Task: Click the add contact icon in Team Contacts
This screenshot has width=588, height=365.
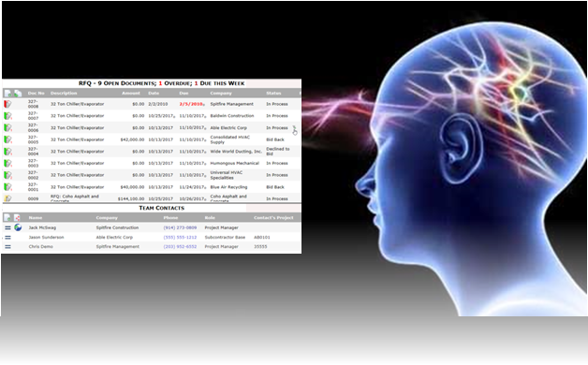Action: (7, 217)
